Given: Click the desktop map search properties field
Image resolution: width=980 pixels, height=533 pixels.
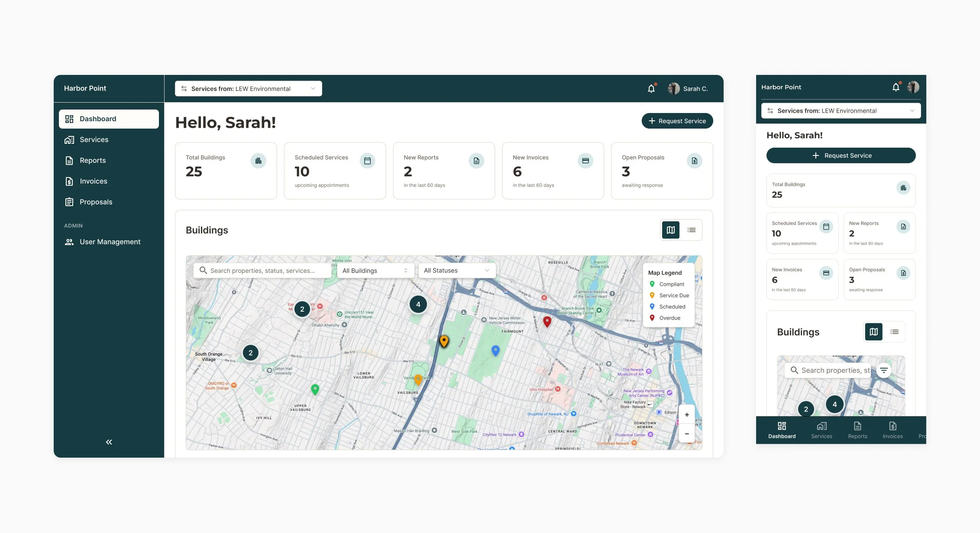Looking at the screenshot, I should (x=262, y=271).
